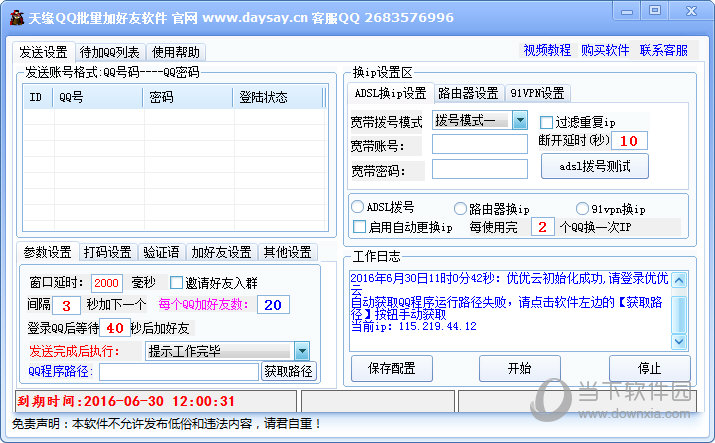
Task: Click the 登录QQ后等待 seconds field
Action: (115, 328)
